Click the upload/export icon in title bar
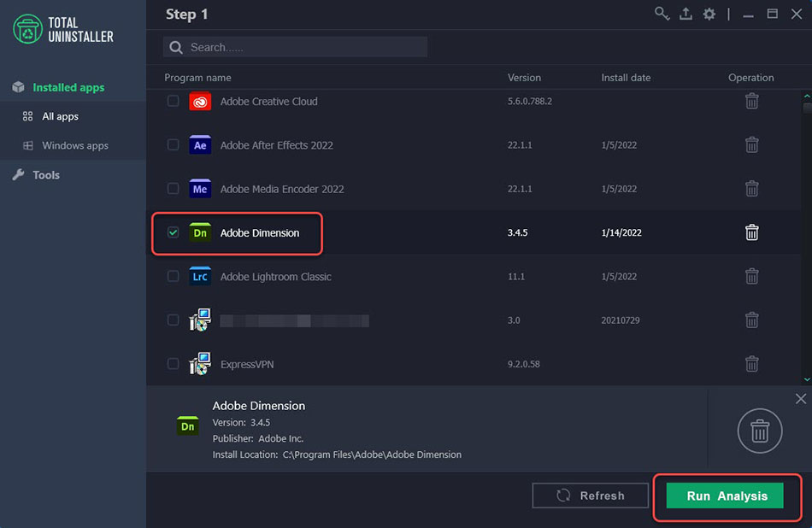This screenshot has width=812, height=528. [x=685, y=14]
